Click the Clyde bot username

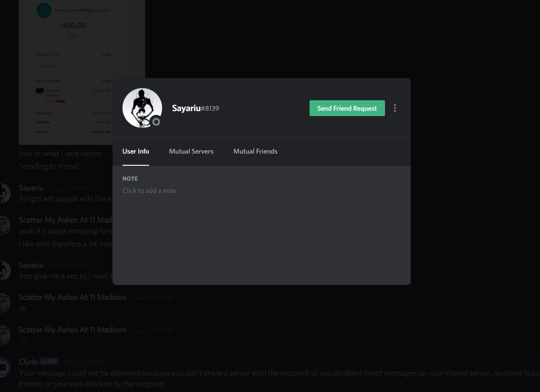tap(28, 362)
